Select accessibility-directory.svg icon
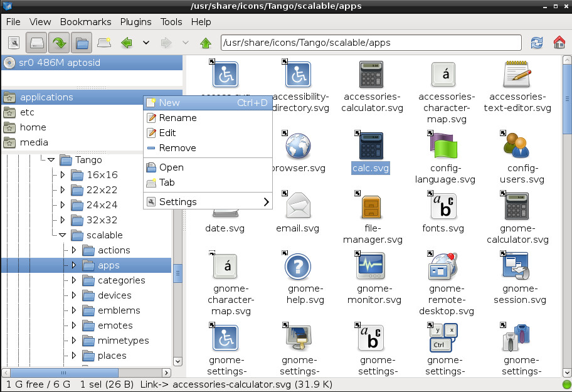The height and width of the screenshot is (392, 572). coord(299,75)
